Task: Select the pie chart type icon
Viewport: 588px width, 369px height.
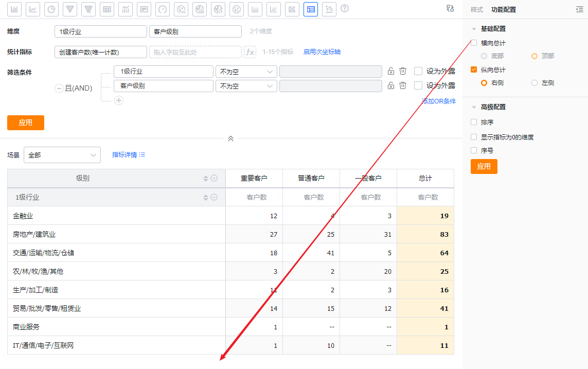Action: [51, 9]
